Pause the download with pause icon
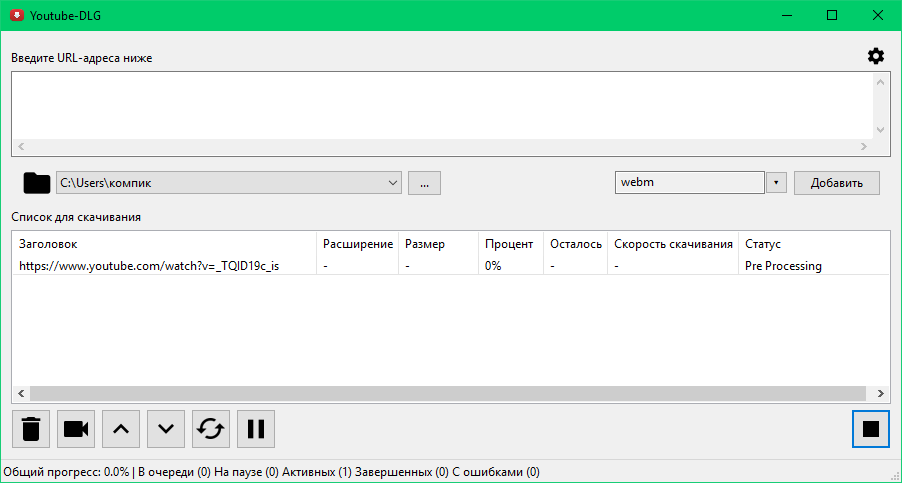 tap(255, 429)
